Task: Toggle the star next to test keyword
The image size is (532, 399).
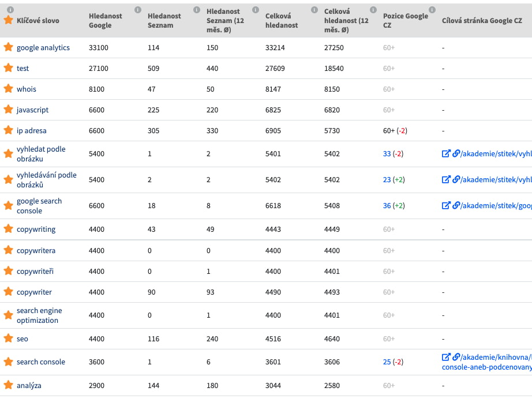Action: 8,68
